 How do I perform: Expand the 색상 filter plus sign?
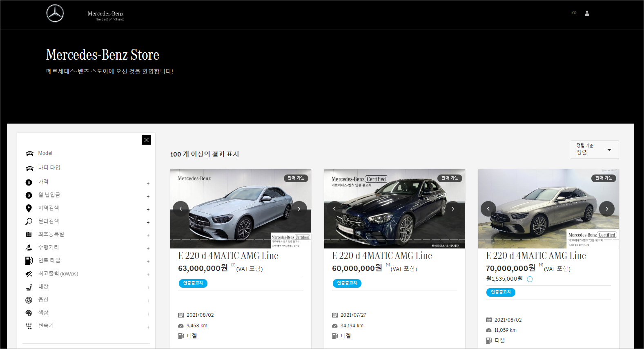(148, 314)
